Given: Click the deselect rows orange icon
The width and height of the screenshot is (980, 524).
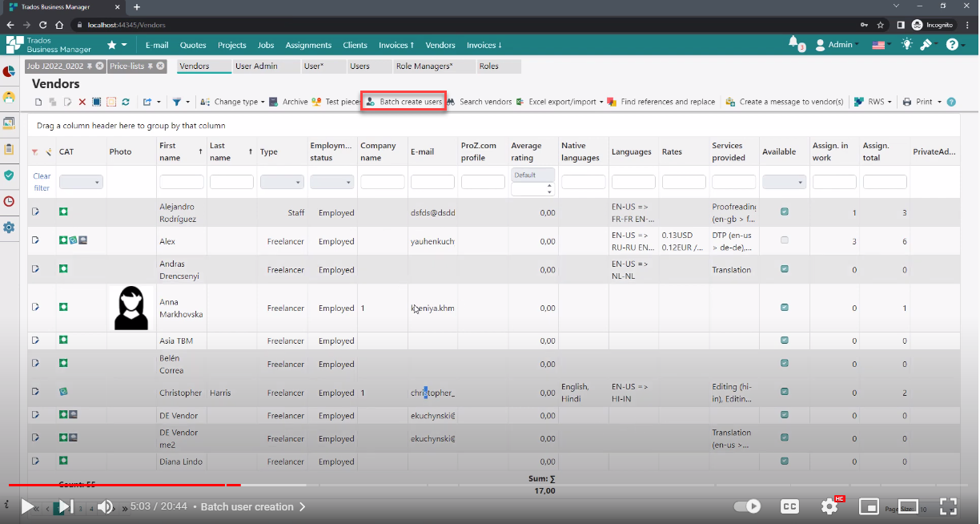Looking at the screenshot, I should tap(111, 102).
